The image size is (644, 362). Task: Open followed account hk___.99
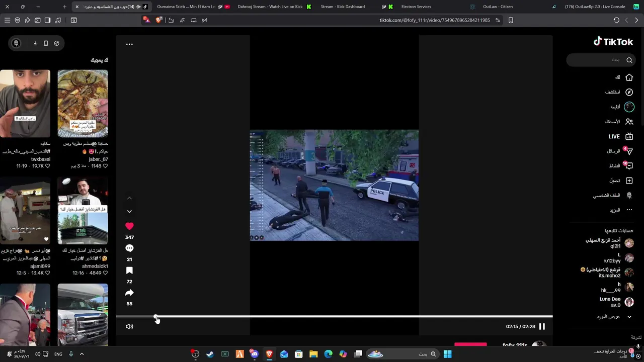point(618,287)
